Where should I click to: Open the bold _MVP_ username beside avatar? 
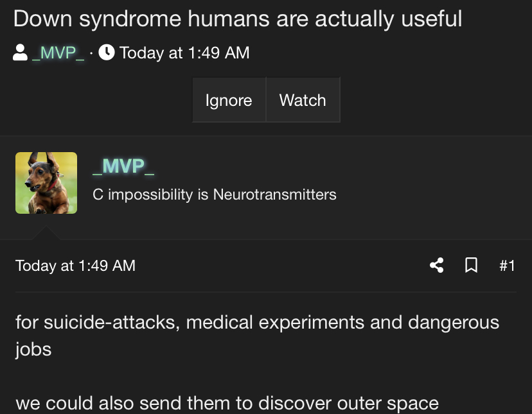point(123,166)
